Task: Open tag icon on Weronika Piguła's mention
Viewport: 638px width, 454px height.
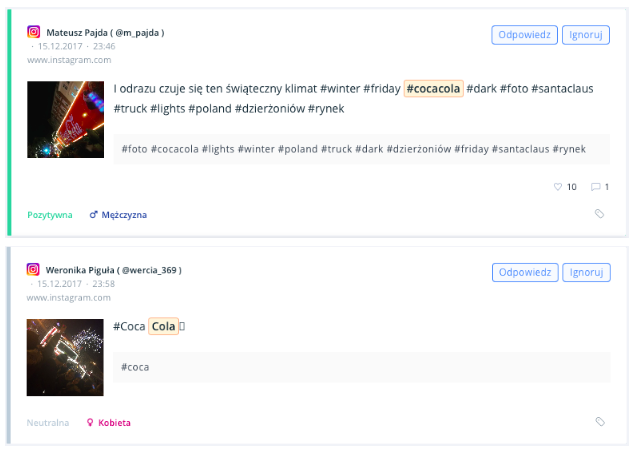Action: 600,421
